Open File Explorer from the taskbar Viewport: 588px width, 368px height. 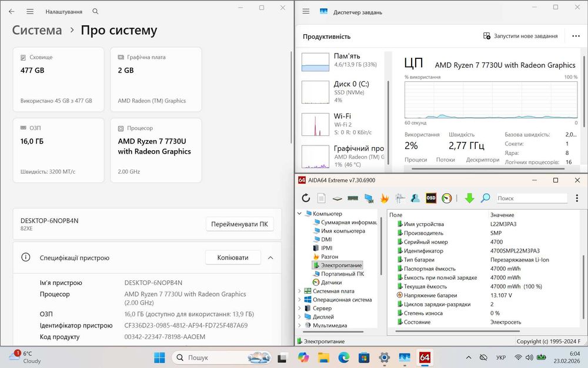323,357
